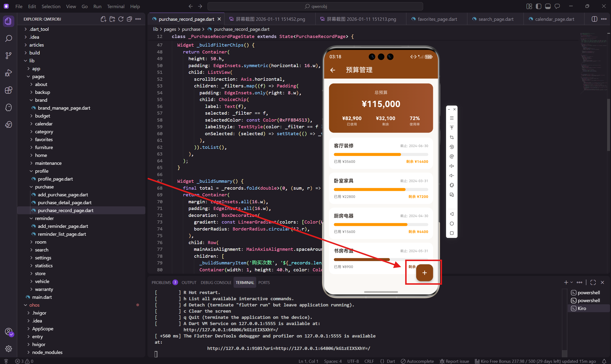Maximize the terminal panel size
This screenshot has width=611, height=364.
tap(593, 282)
